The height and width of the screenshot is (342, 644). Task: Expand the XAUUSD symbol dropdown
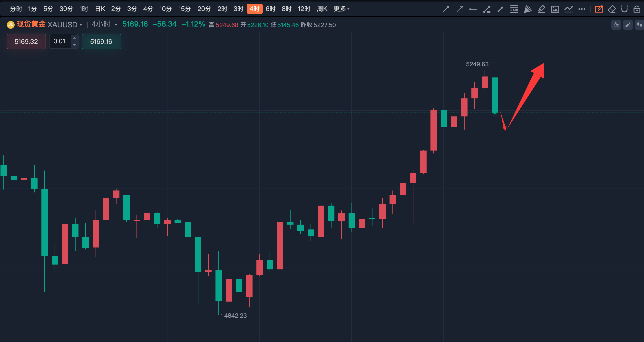(x=81, y=25)
